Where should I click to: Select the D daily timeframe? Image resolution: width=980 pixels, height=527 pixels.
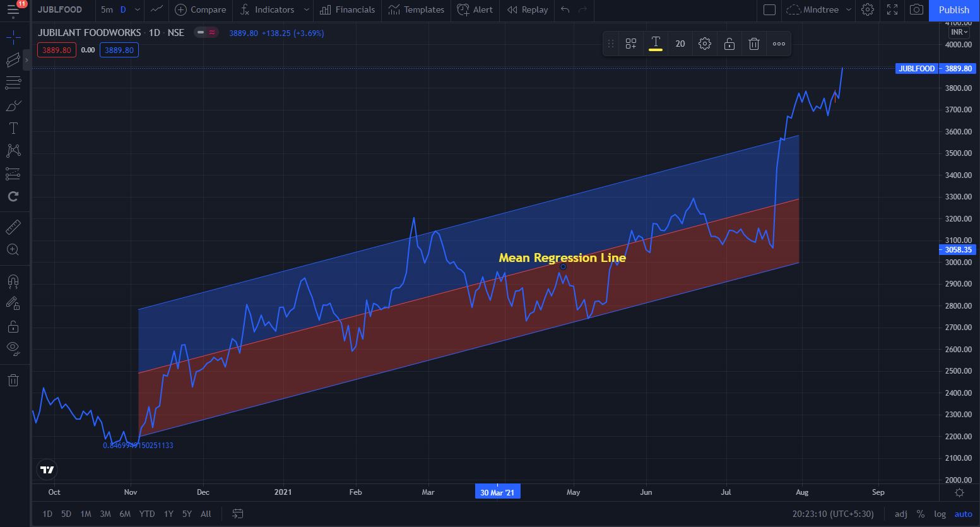click(123, 9)
